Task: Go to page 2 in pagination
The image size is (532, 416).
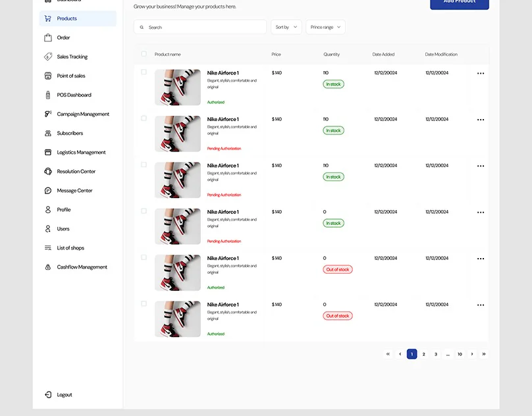Action: coord(424,354)
